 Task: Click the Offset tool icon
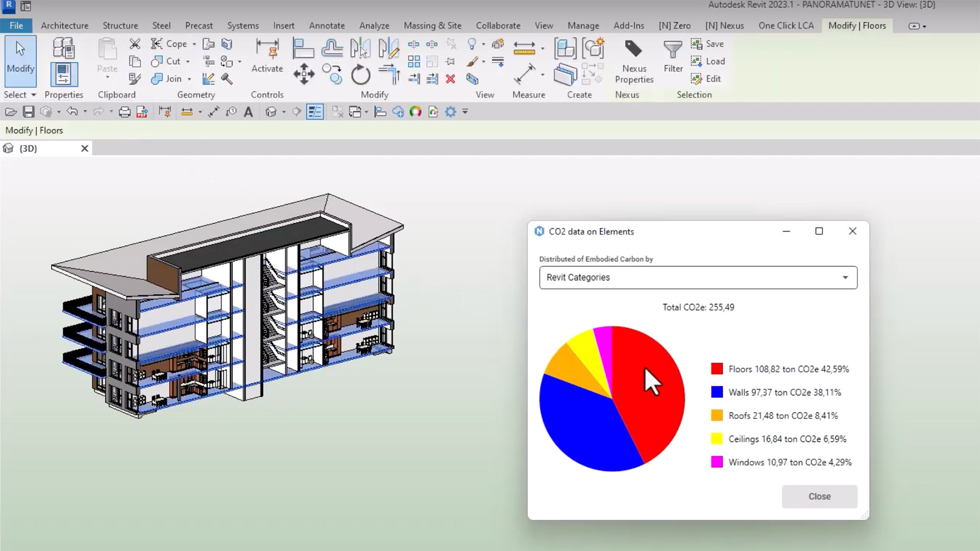click(x=332, y=48)
